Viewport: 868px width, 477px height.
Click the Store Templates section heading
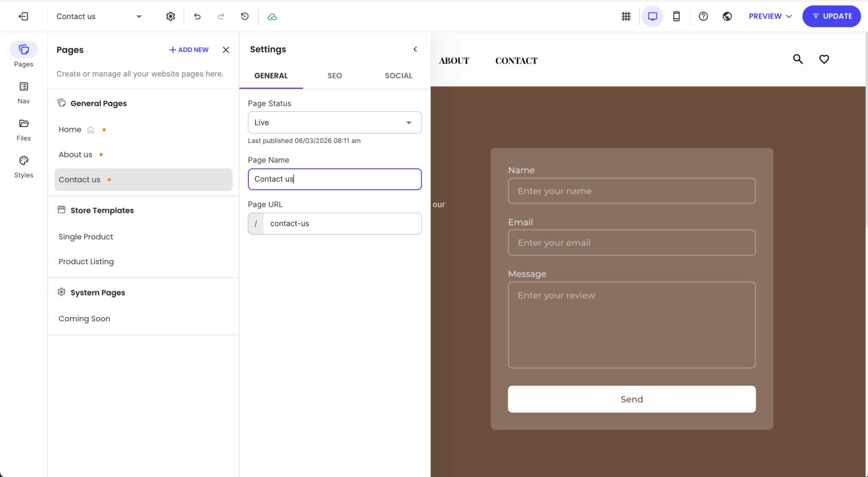click(x=102, y=210)
